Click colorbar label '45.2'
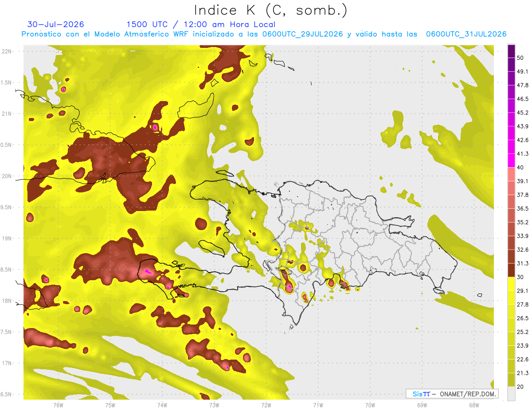The image size is (532, 411). point(523,113)
